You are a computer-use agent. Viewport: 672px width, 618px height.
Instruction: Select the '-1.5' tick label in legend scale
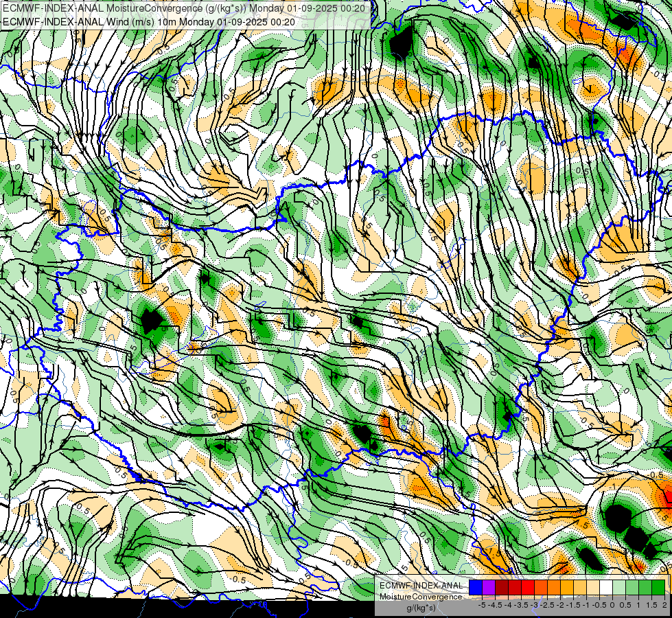573,605
